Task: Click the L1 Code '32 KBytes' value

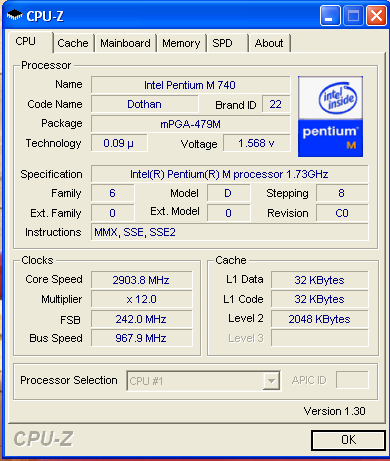Action: pos(320,299)
